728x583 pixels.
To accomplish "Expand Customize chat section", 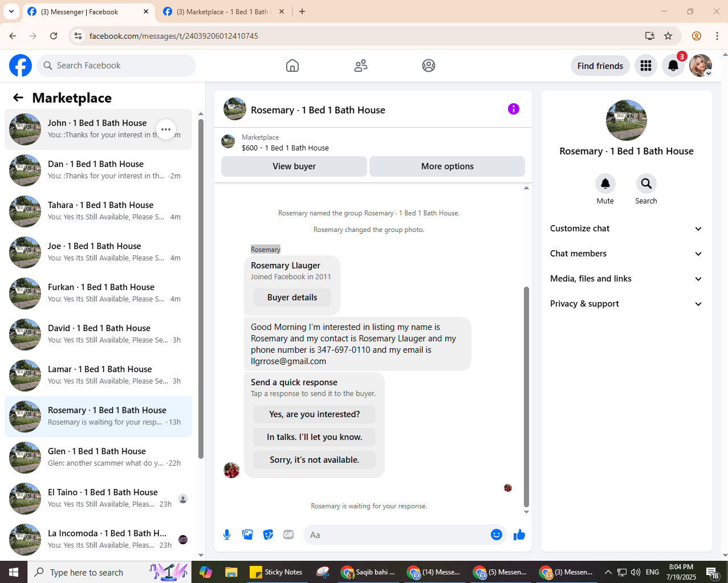I will 626,229.
